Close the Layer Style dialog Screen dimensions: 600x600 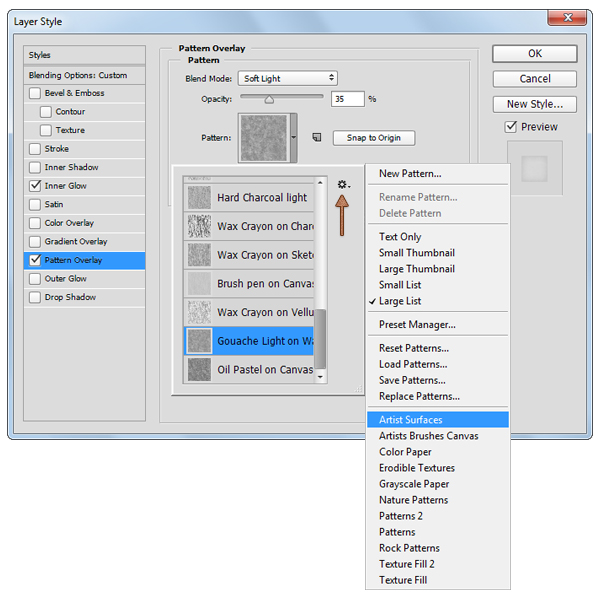point(567,18)
